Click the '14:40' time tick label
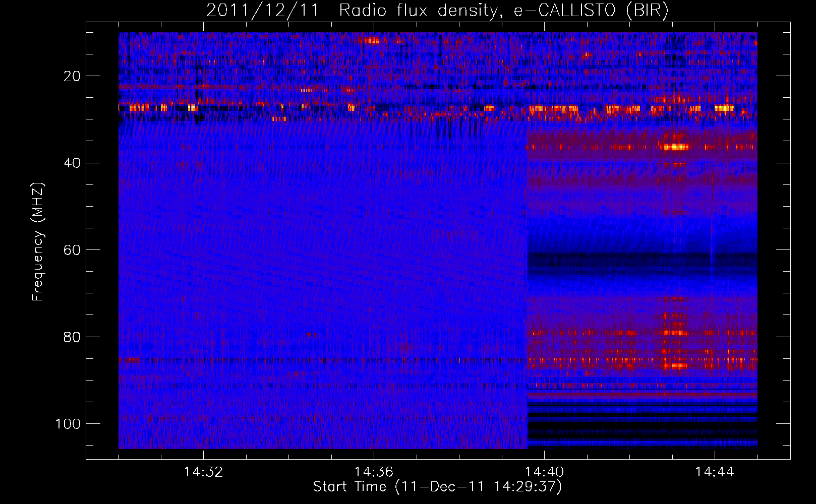Viewport: 816px width, 504px height. click(x=544, y=472)
